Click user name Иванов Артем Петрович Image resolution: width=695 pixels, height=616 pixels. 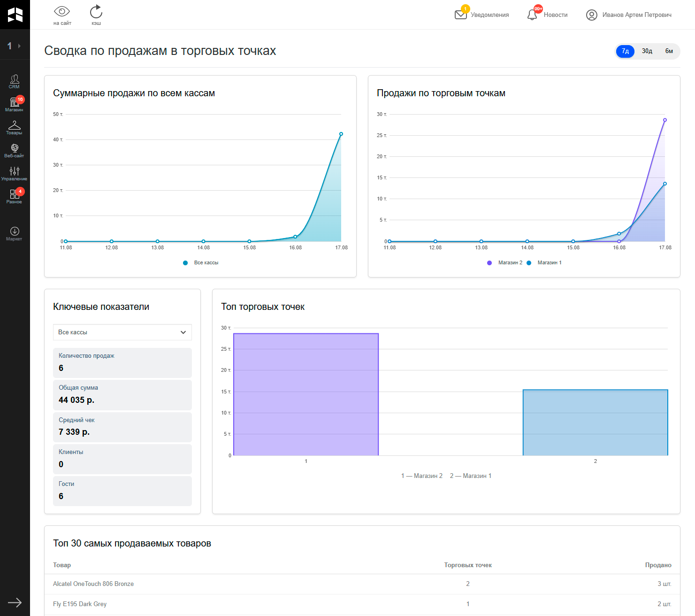point(637,15)
